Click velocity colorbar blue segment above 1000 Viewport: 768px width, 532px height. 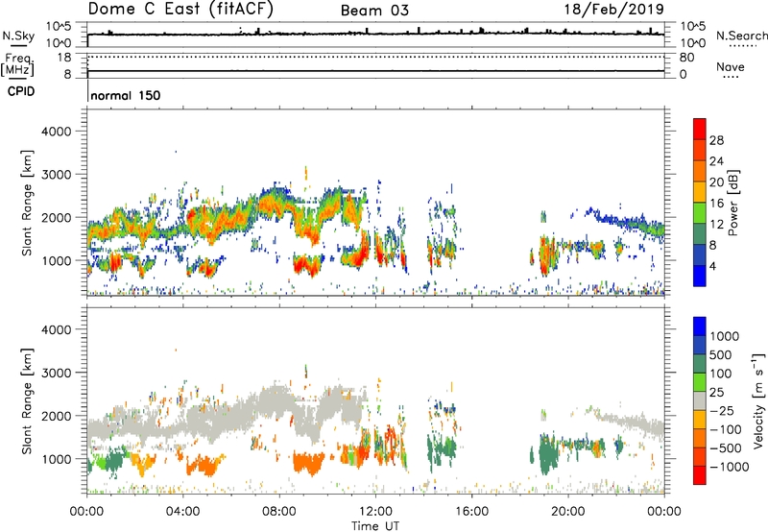tap(700, 326)
